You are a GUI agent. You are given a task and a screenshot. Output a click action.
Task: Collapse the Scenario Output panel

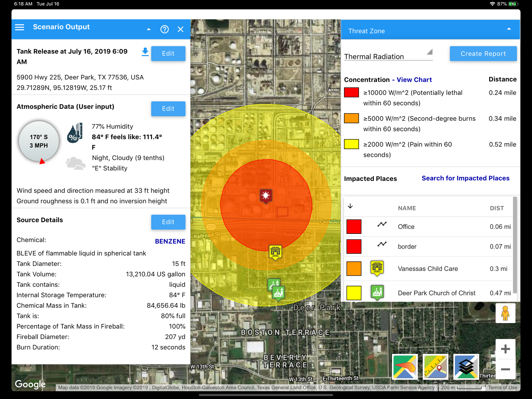point(149,29)
